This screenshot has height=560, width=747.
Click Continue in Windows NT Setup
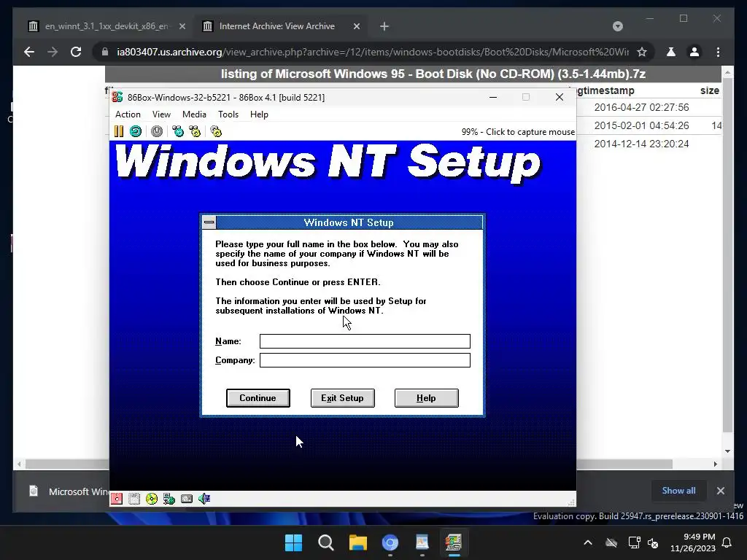258,398
